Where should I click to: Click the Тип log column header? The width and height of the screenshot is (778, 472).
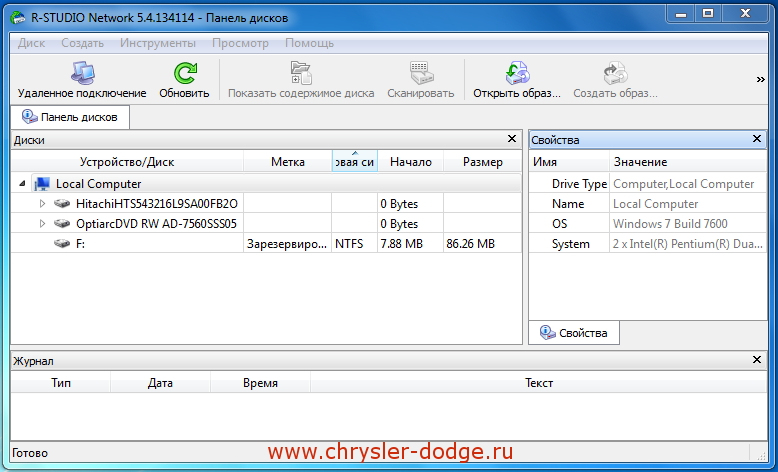61,383
